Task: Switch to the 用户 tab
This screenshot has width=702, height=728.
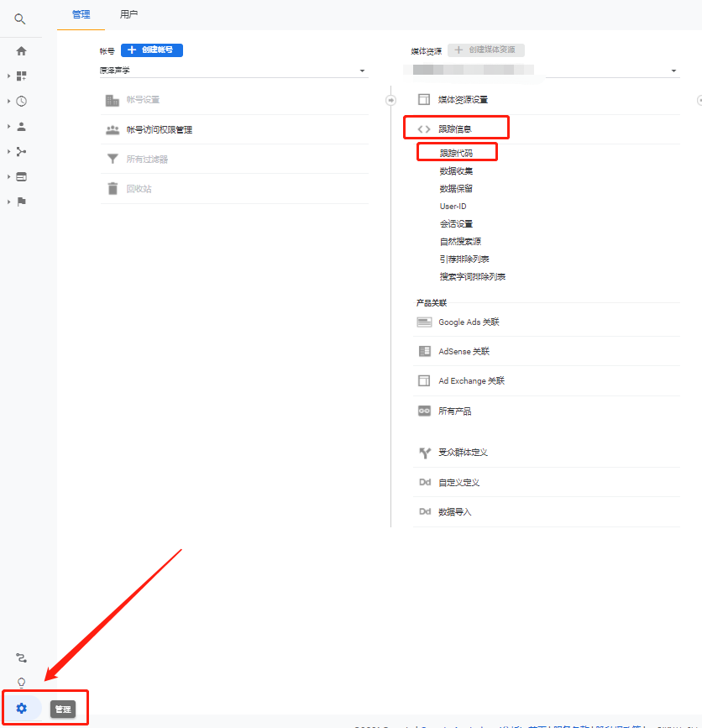Action: (x=128, y=15)
